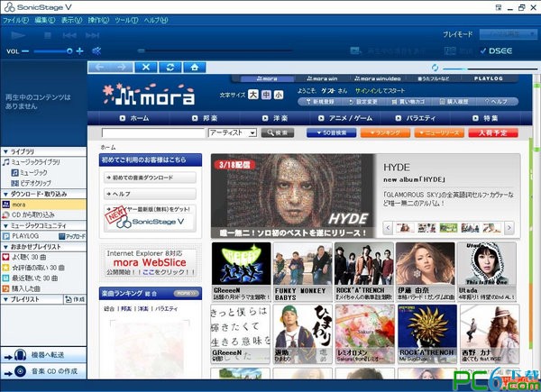This screenshot has width=541, height=392.
Task: Set text size to 小
Action: pyautogui.click(x=279, y=95)
